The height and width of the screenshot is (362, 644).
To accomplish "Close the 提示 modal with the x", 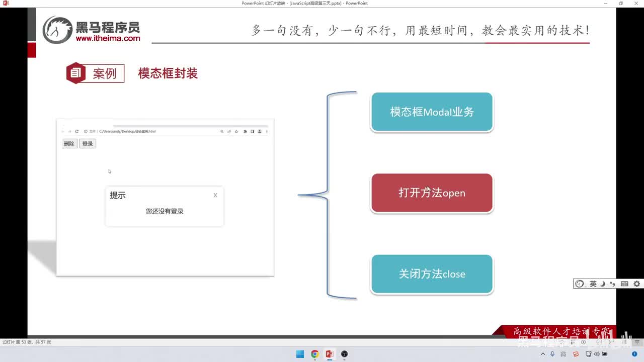I will coord(215,195).
